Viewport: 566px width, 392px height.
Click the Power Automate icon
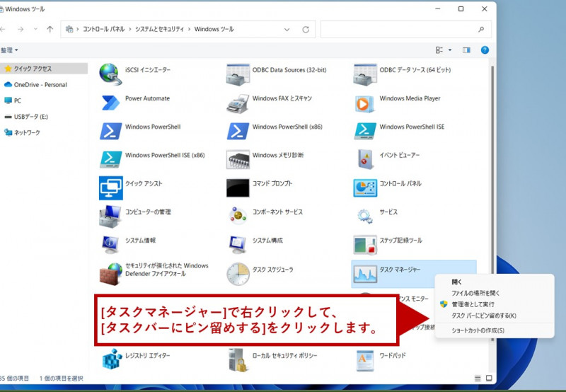(x=111, y=103)
